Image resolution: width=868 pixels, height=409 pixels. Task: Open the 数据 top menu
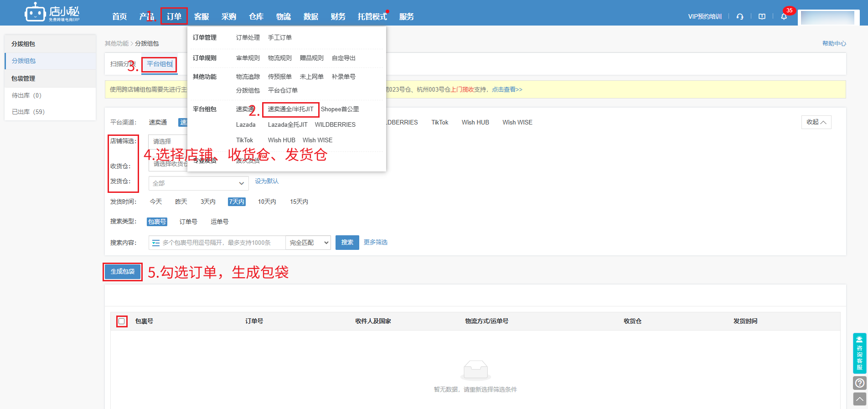click(x=311, y=16)
